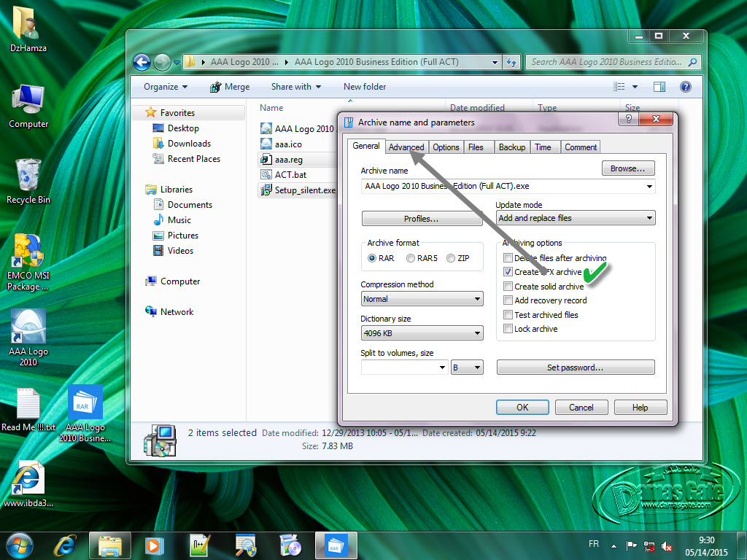Launch Internet Explorer from the taskbar

(x=64, y=545)
